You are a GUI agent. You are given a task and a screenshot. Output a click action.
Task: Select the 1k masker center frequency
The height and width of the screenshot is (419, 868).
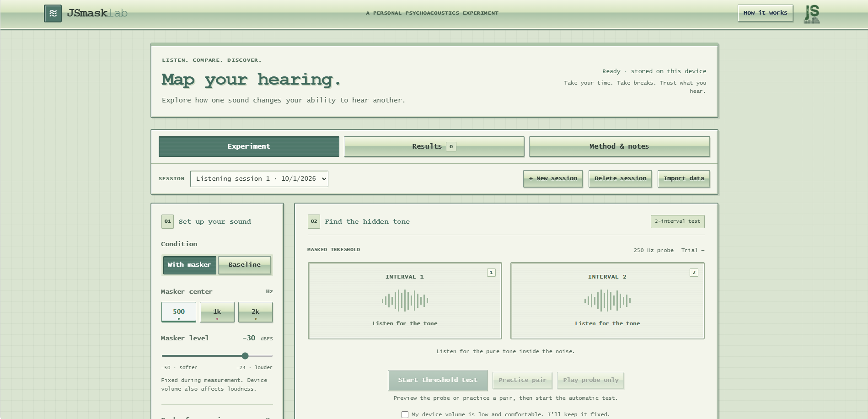tap(217, 312)
